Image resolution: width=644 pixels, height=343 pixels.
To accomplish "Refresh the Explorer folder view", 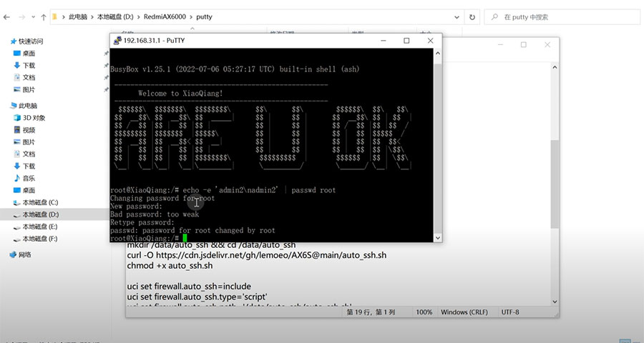I will (472, 17).
